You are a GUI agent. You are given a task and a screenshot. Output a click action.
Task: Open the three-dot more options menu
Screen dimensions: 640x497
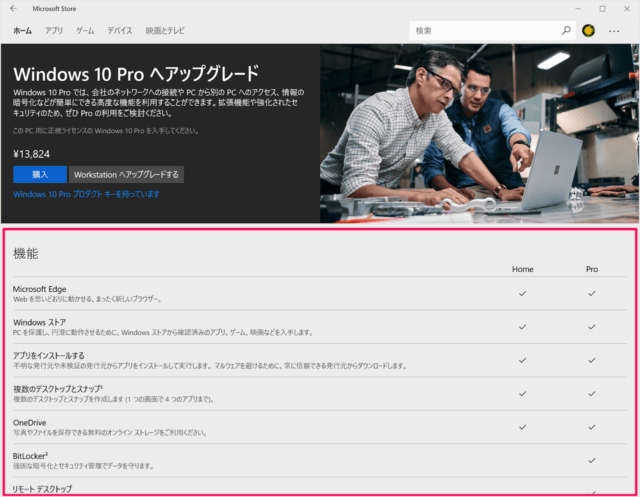pos(614,31)
